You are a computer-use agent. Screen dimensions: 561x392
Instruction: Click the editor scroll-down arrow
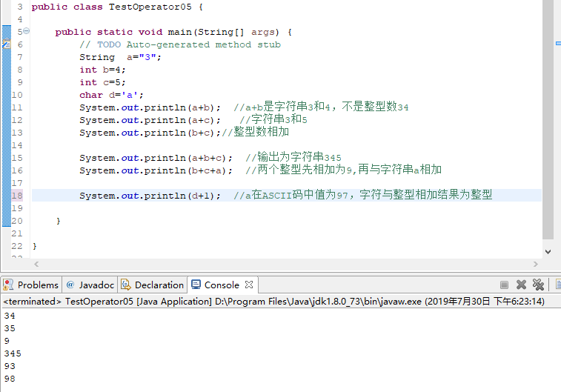pyautogui.click(x=548, y=252)
